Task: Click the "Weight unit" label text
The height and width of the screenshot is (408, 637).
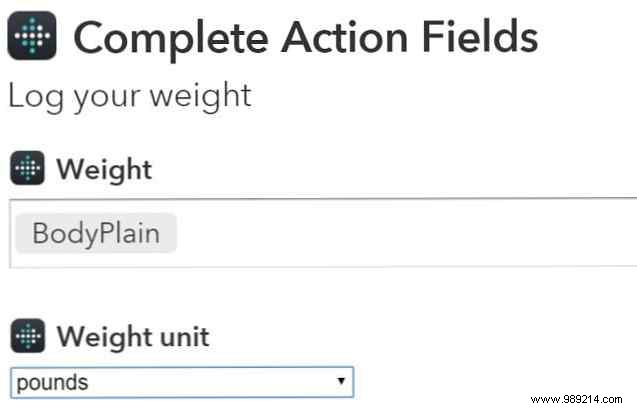Action: click(x=133, y=336)
